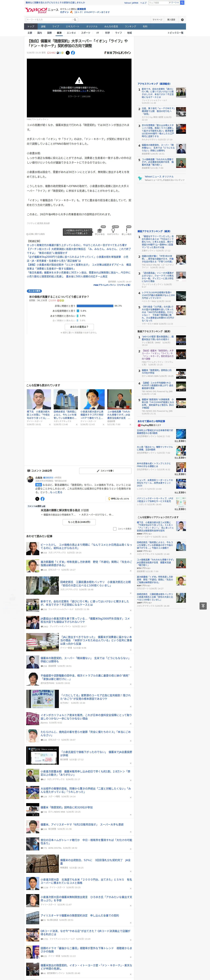210x980 pixels.
Task: Click the ログイン link
Action: (64, 12)
